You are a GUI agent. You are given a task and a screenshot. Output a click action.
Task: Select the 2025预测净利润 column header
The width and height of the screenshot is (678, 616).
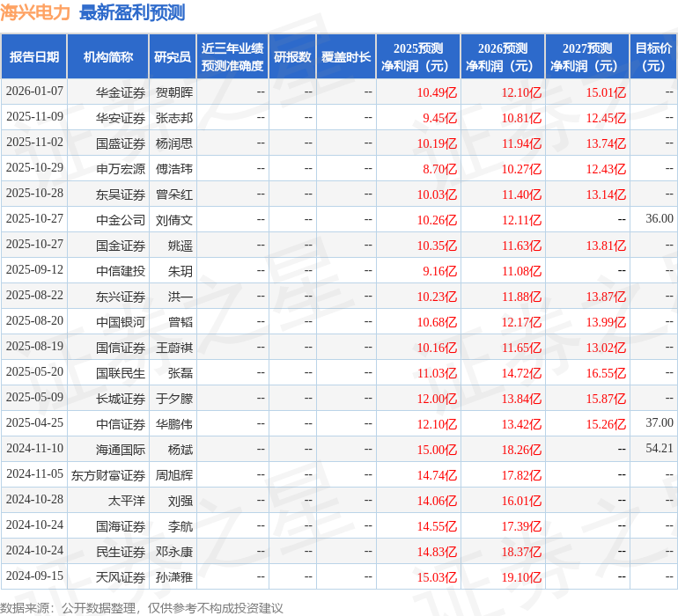pyautogui.click(x=418, y=57)
